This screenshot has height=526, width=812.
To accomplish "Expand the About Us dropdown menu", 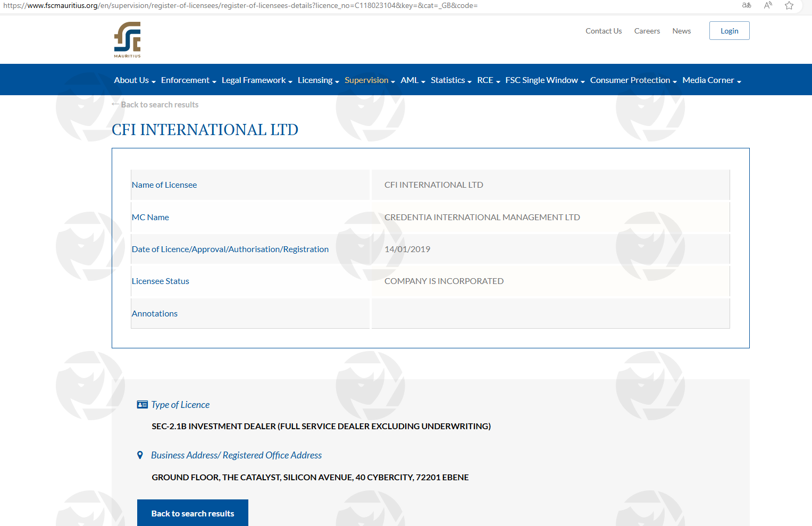I will (135, 80).
